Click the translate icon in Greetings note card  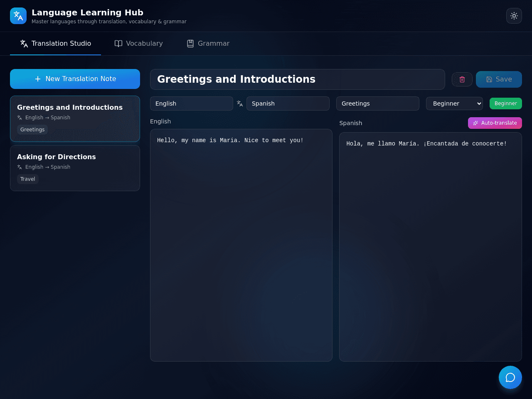[x=20, y=118]
